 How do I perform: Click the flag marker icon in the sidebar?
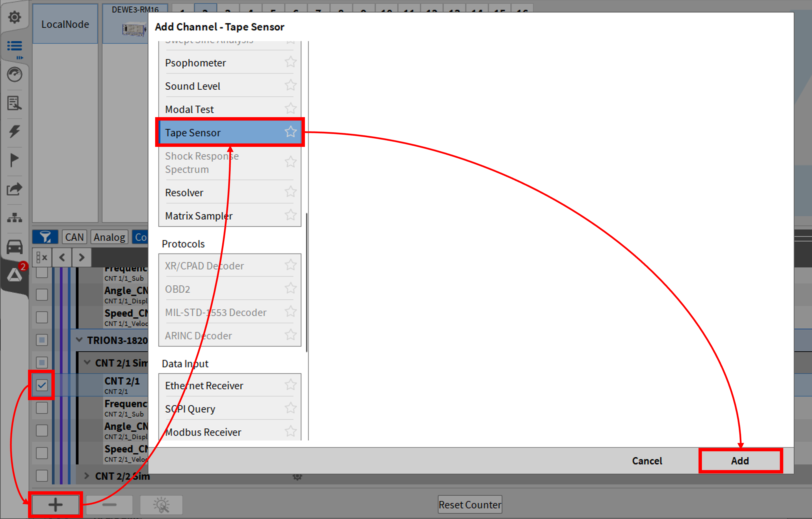click(14, 160)
